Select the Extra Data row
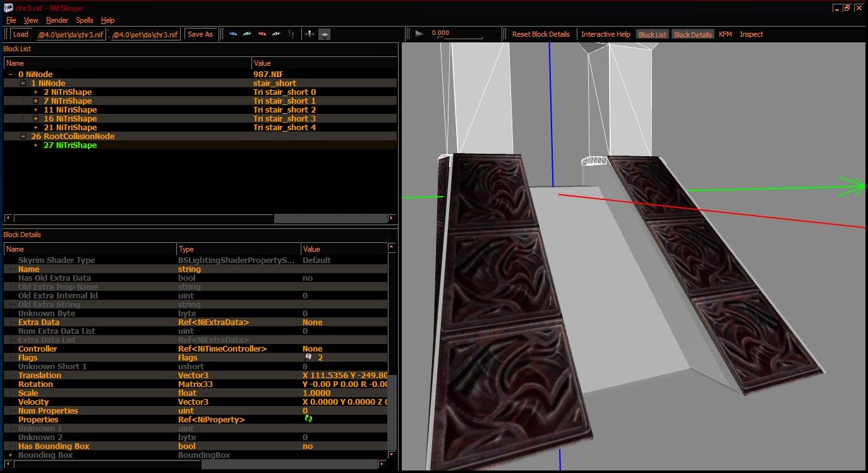 pos(195,322)
